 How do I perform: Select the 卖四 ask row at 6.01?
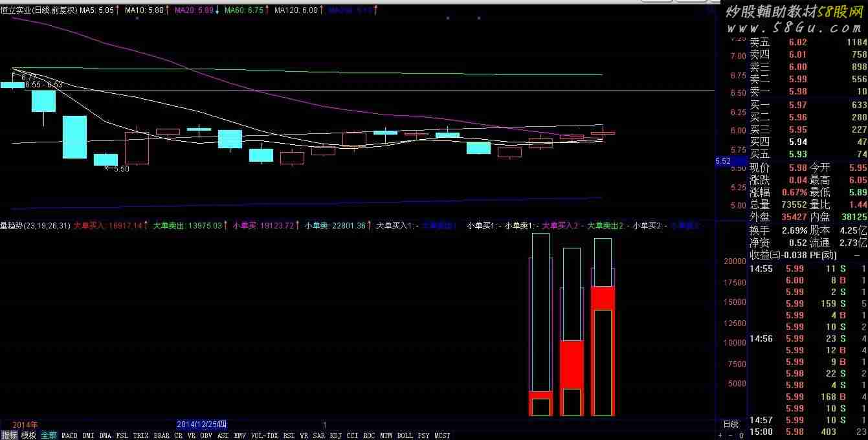click(x=808, y=55)
